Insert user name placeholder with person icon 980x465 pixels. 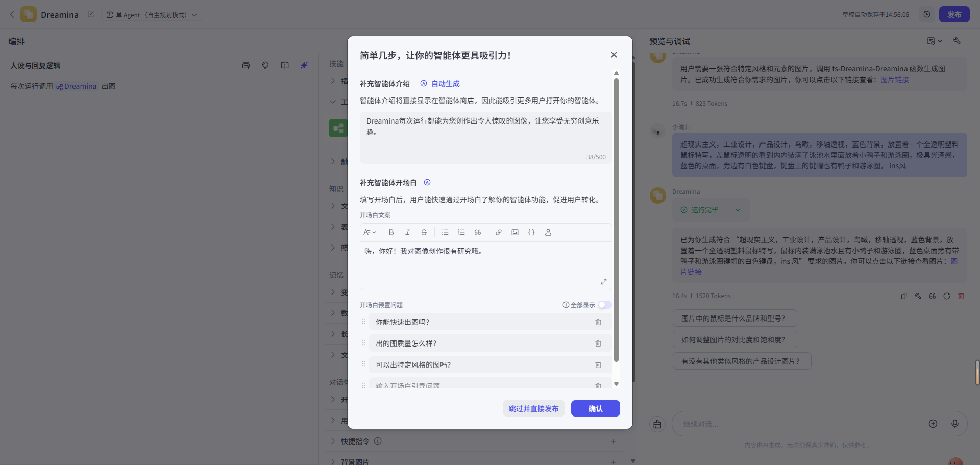[x=548, y=232]
